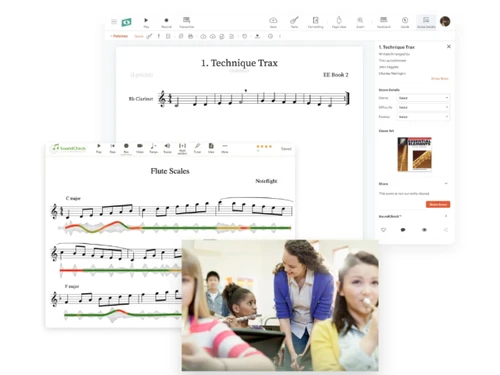Start recording with the Record button
Image resolution: width=500 pixels, height=375 pixels.
(166, 22)
